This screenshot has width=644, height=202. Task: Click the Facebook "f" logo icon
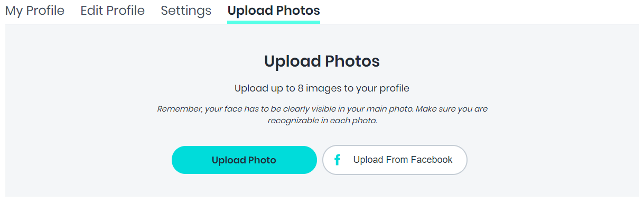[337, 160]
